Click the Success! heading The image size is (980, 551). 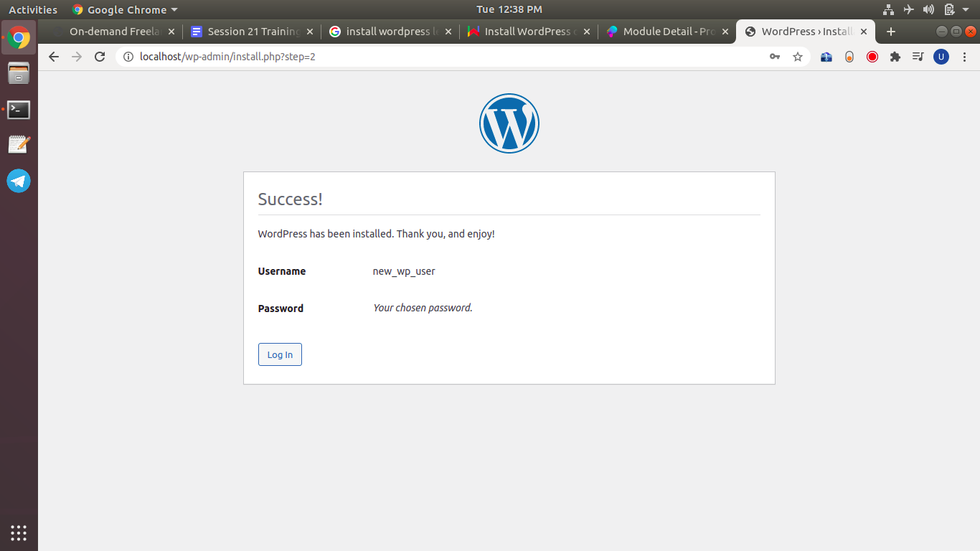[x=291, y=199]
